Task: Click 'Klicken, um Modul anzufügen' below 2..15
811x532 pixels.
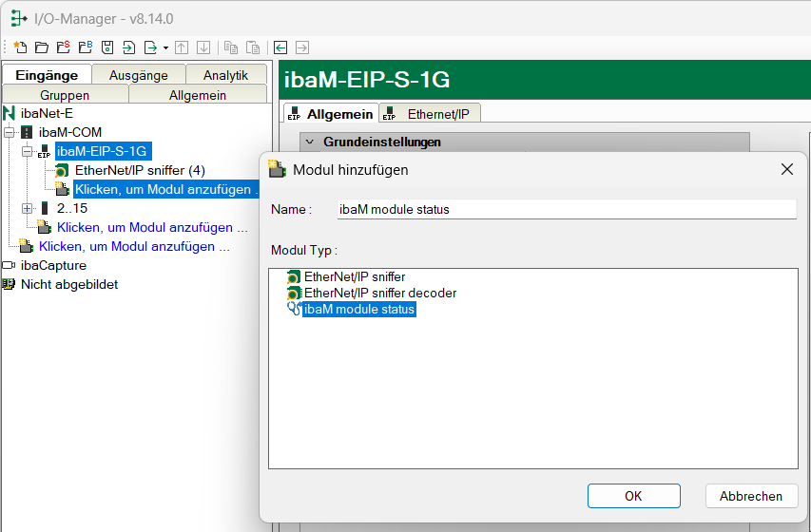Action: tap(152, 227)
